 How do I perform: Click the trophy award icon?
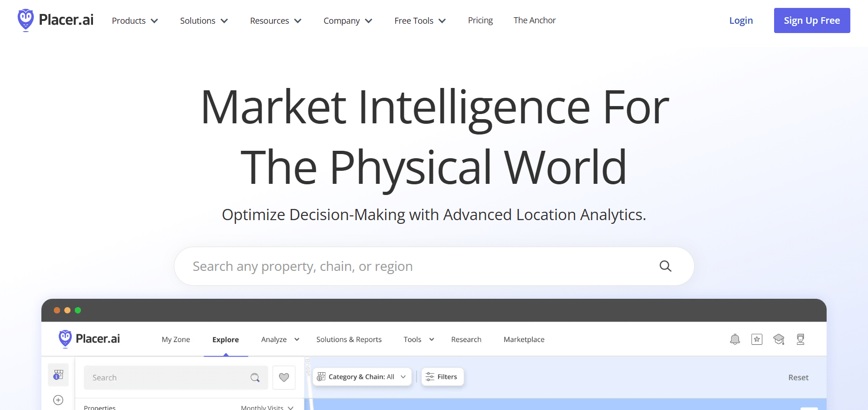(x=801, y=339)
